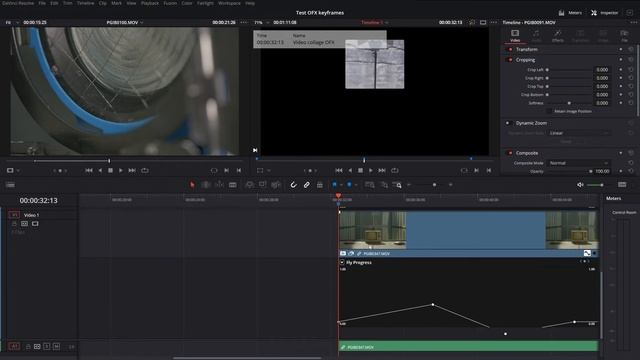Click the Custom Zoom magnifier icon

point(397,185)
